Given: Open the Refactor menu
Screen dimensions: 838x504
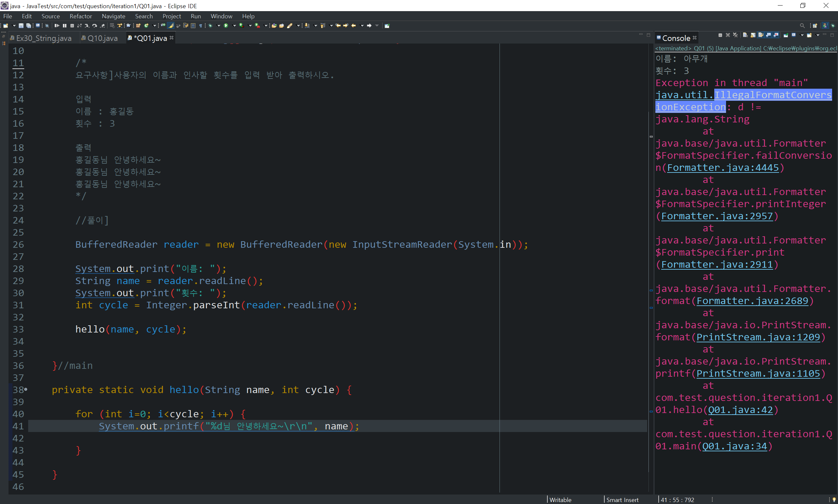Looking at the screenshot, I should point(81,16).
